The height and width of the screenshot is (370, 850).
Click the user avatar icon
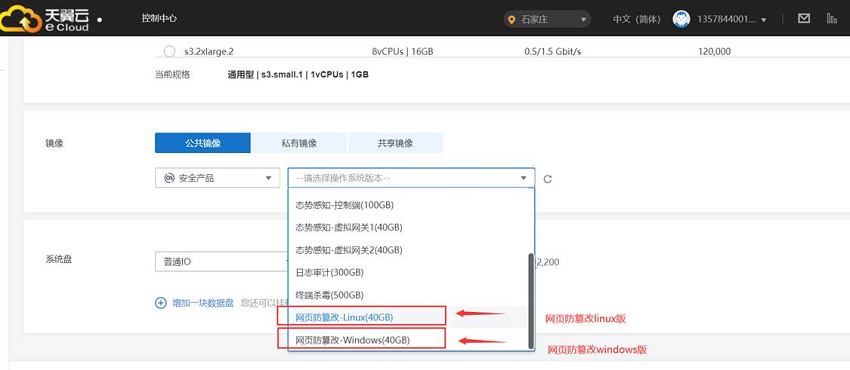pyautogui.click(x=681, y=19)
